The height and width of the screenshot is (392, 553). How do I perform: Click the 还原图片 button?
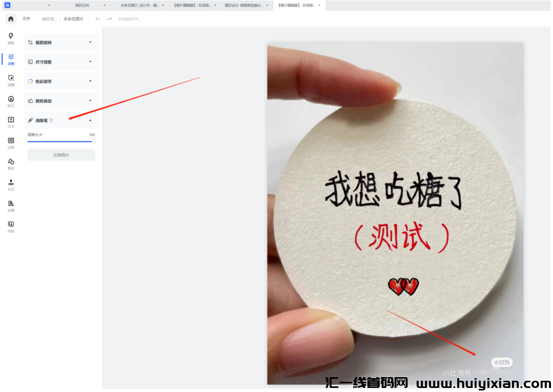pos(61,155)
